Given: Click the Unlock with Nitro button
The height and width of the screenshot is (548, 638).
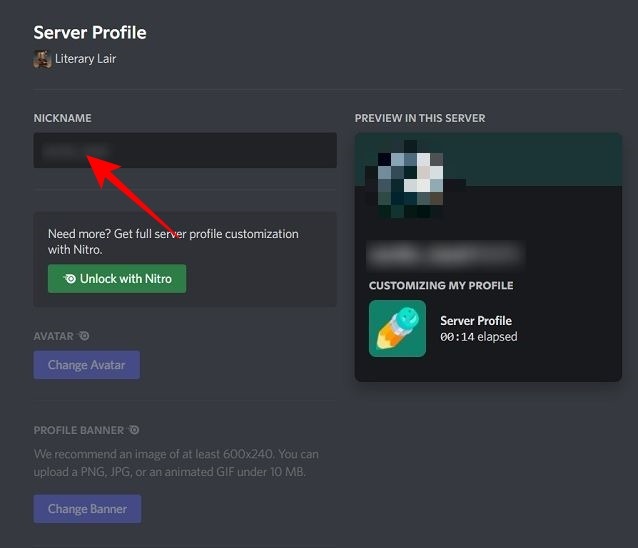Looking at the screenshot, I should (117, 279).
